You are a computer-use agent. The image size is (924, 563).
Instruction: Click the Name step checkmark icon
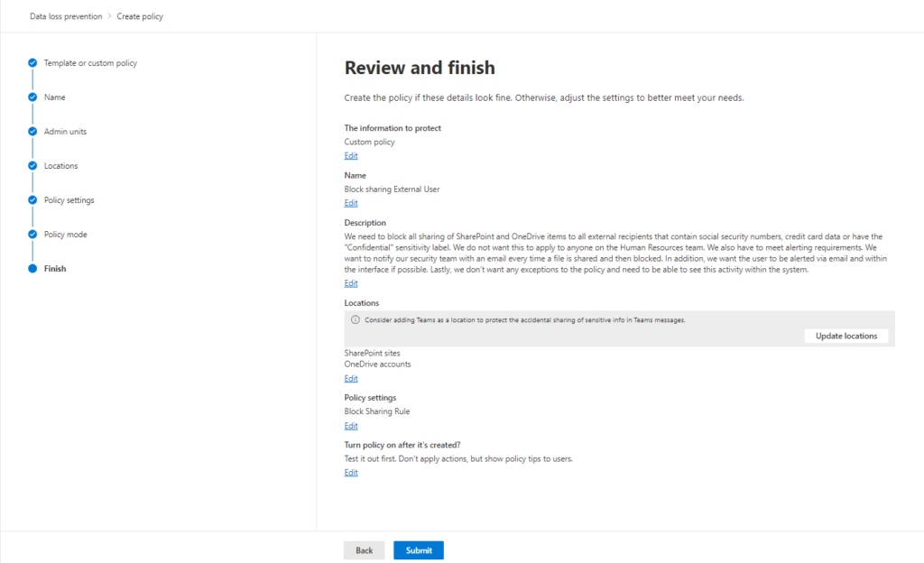pos(32,97)
